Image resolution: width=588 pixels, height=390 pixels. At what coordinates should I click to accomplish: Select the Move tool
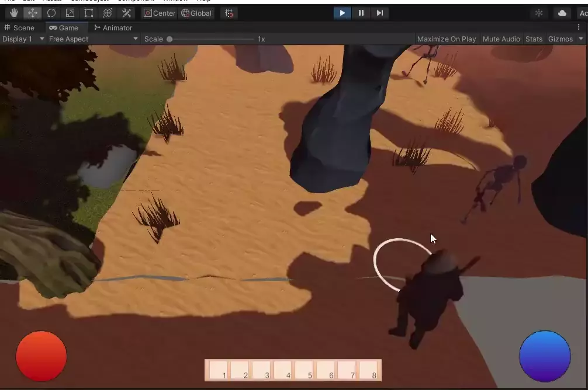point(33,13)
